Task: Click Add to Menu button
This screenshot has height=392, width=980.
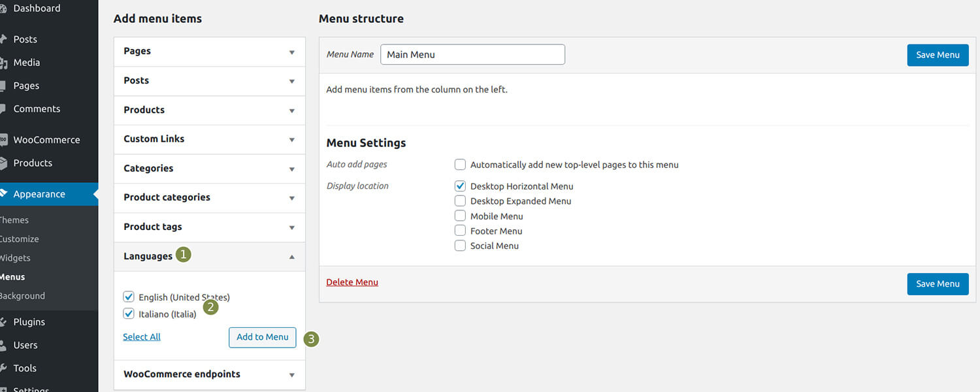Action: [262, 337]
